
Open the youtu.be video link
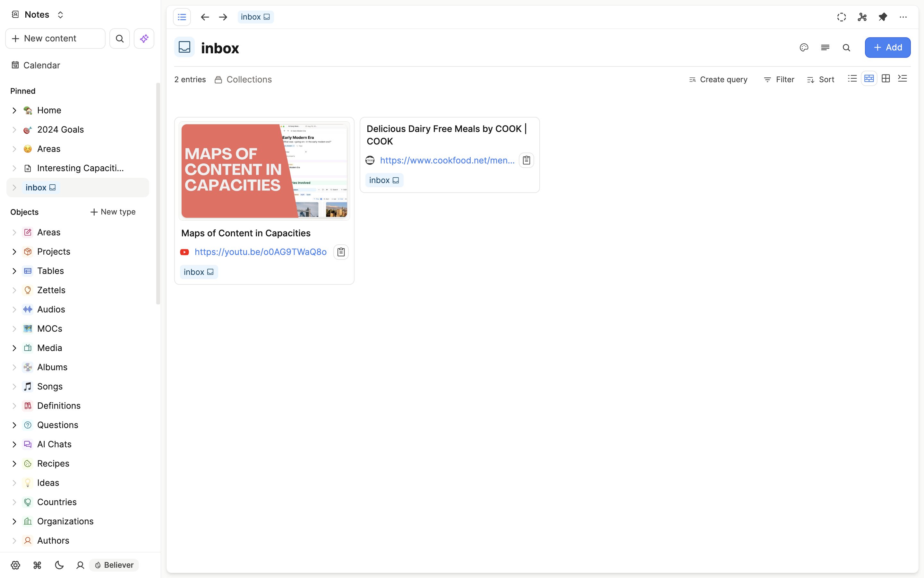point(261,252)
